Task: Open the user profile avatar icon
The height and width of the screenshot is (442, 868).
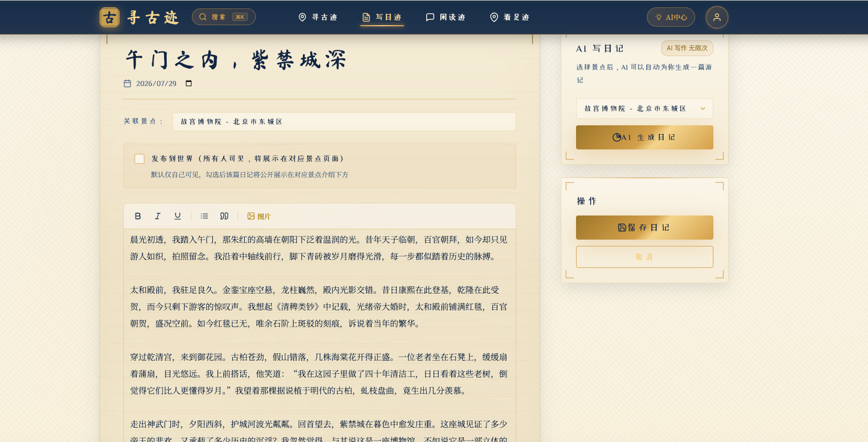Action: 717,17
